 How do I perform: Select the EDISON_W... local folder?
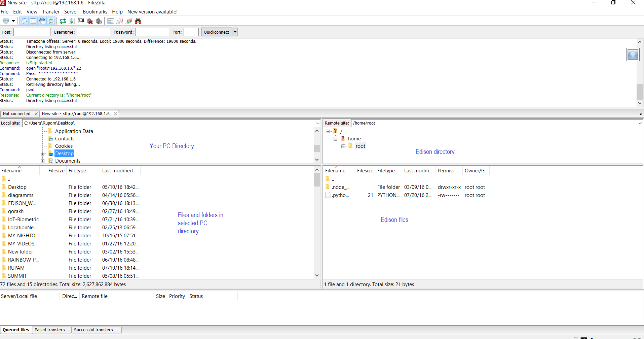coord(22,203)
